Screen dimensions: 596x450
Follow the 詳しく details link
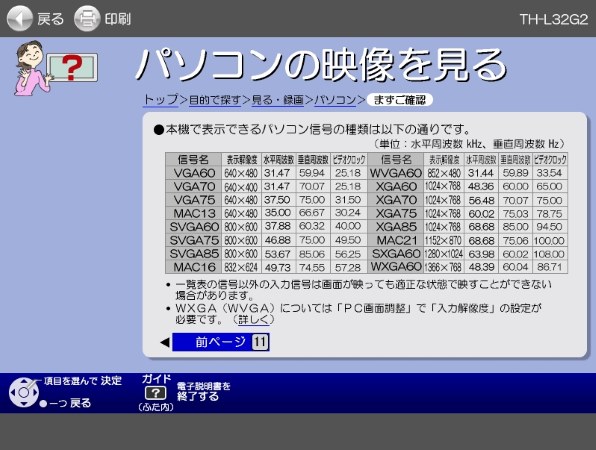(254, 320)
